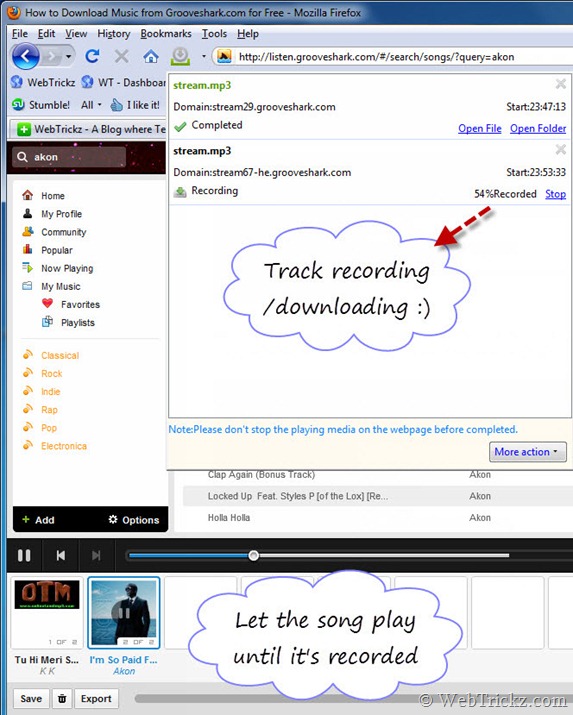Click the Forward navigation arrow

tap(52, 57)
